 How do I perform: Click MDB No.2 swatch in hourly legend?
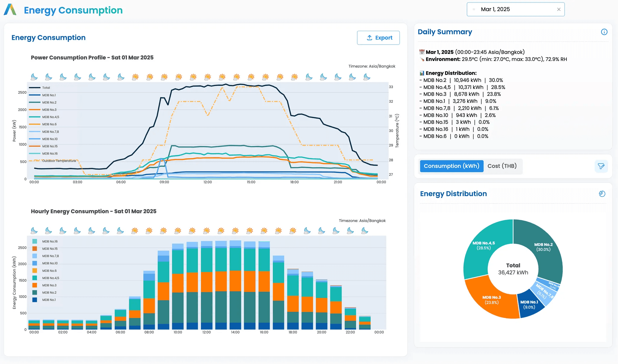[35, 293]
